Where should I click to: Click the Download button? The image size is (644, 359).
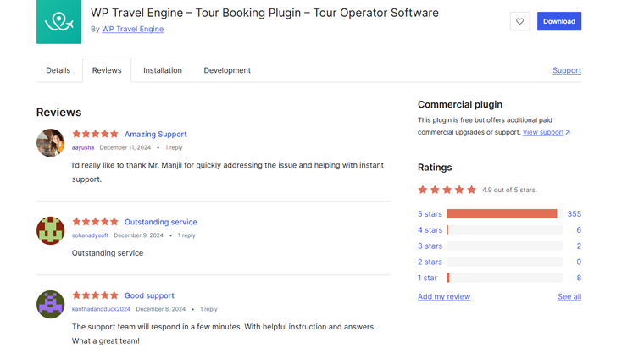point(558,21)
